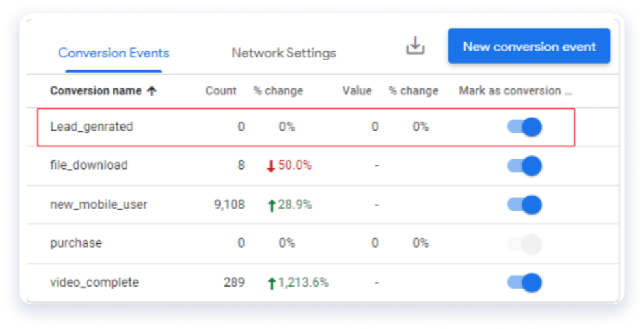Select the Lead_genrated event name
The height and width of the screenshot is (329, 644).
(x=92, y=127)
